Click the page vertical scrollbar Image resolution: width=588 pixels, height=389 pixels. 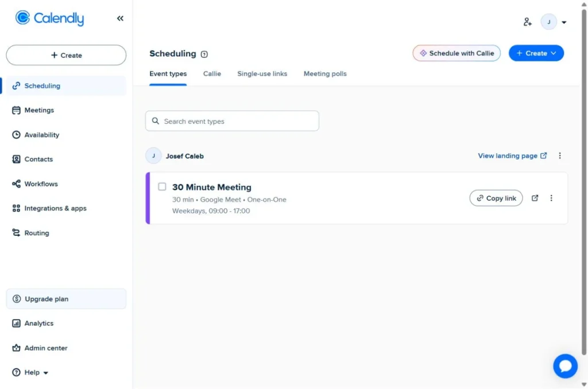coord(584,182)
